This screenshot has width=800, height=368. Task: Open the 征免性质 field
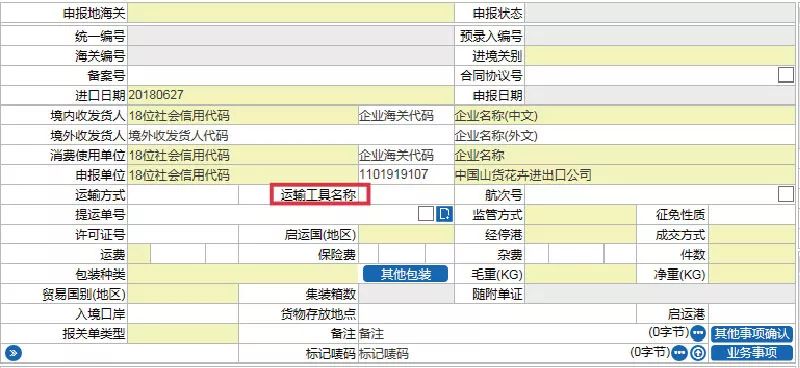(752, 214)
